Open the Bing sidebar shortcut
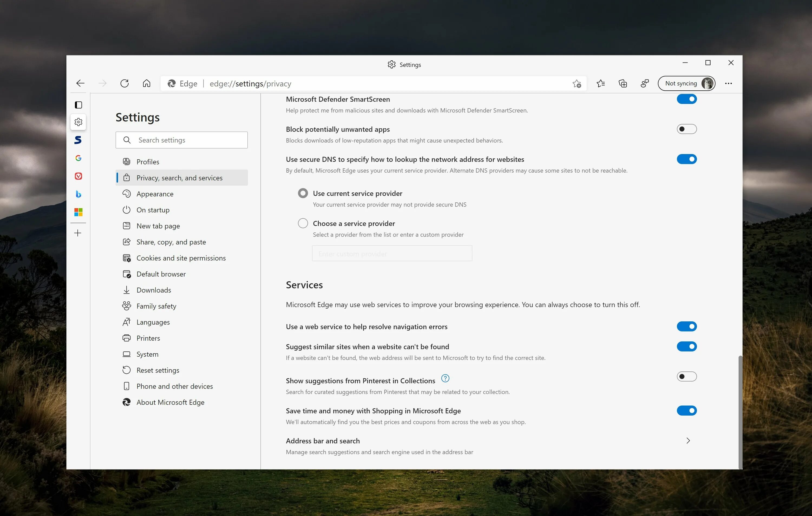812x516 pixels. (78, 194)
